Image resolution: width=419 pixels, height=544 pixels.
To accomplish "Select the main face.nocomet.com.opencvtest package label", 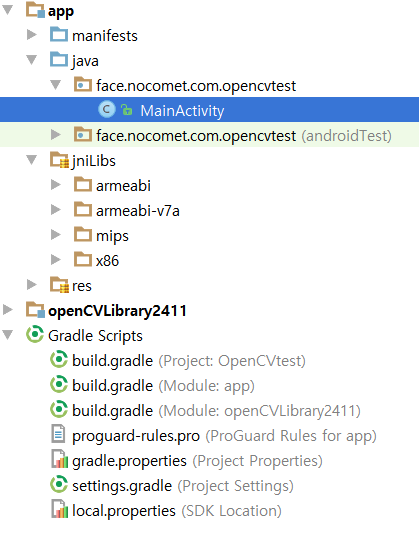I will click(x=196, y=86).
